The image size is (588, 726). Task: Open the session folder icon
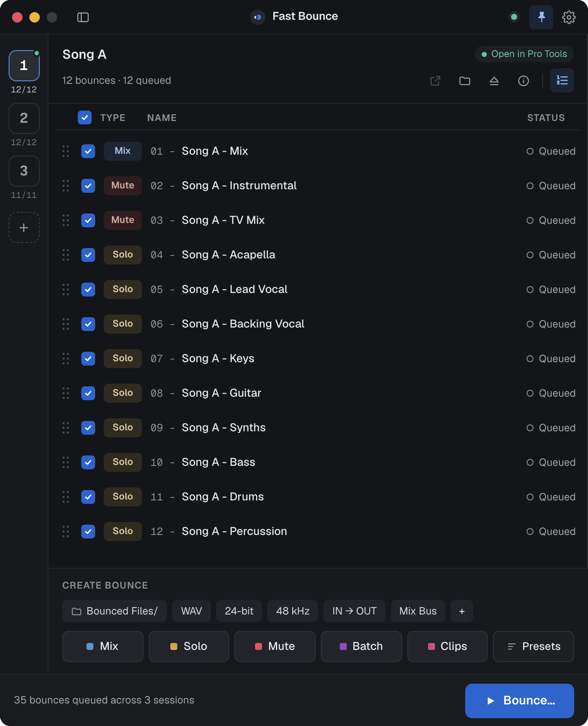coord(465,81)
